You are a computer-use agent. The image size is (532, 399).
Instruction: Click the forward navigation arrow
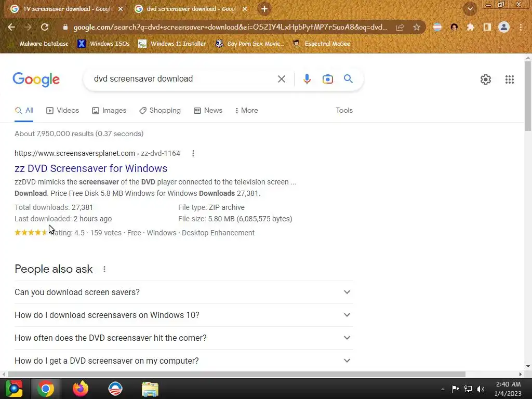pos(28,27)
